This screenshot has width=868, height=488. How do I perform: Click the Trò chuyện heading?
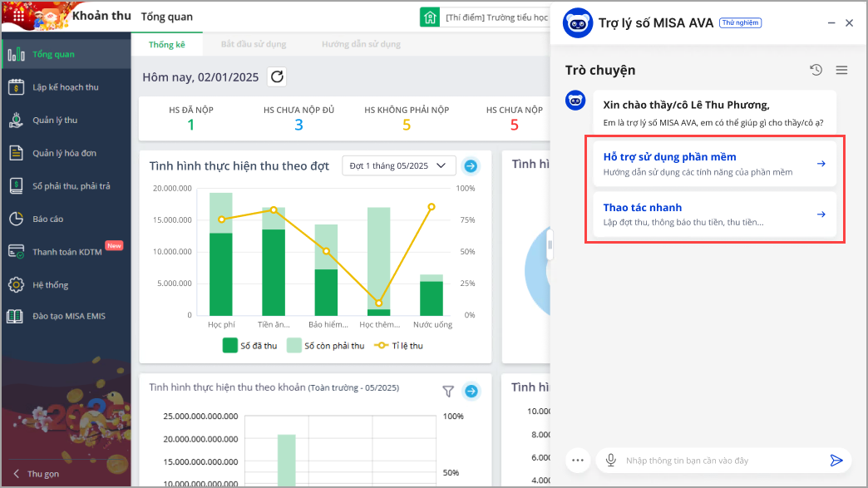(600, 71)
